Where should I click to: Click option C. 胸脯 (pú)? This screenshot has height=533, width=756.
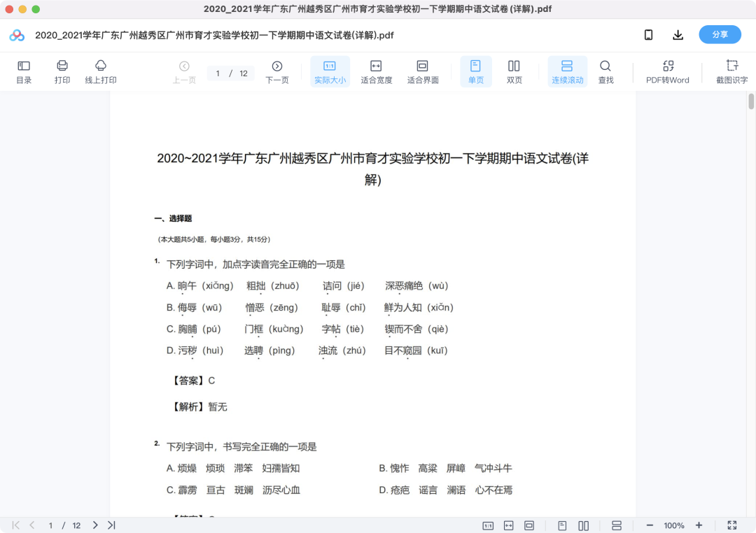(x=194, y=329)
